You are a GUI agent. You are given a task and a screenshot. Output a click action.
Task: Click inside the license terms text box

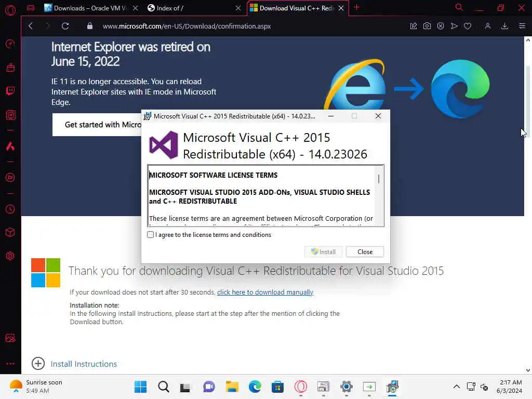262,196
